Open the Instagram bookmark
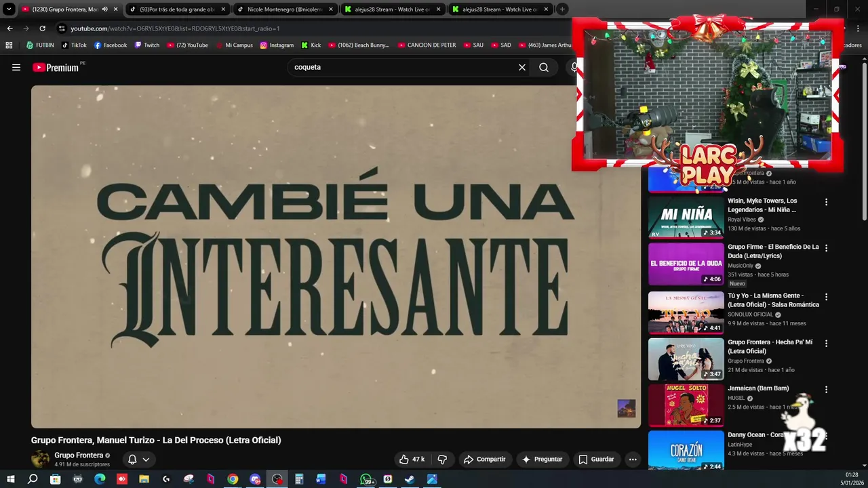This screenshot has width=868, height=488. [277, 45]
